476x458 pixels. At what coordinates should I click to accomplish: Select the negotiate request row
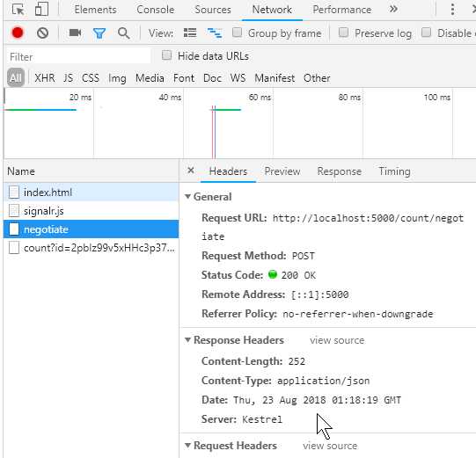[92, 229]
